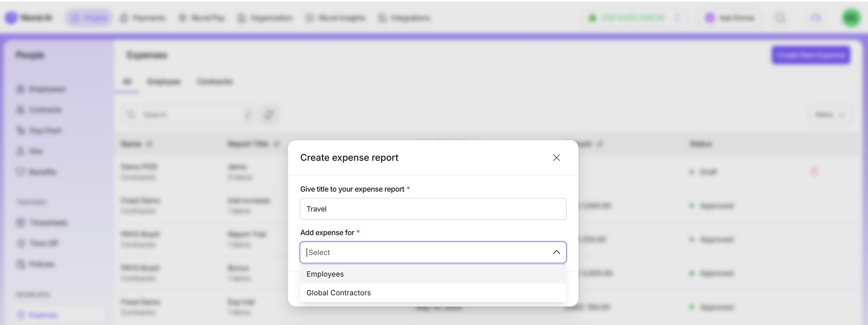This screenshot has height=325, width=868.
Task: Click the refresh icon beside search box
Action: coord(269,115)
